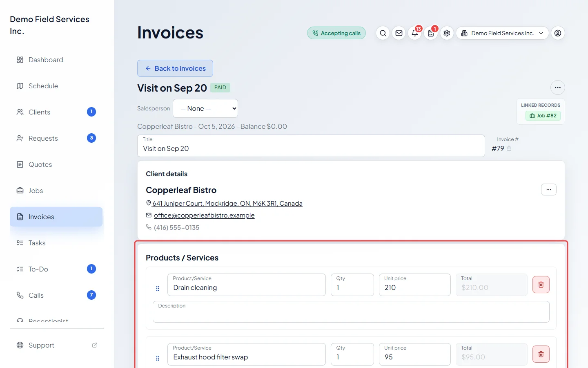Open Clients in the sidebar
The width and height of the screenshot is (588, 368).
[56, 112]
